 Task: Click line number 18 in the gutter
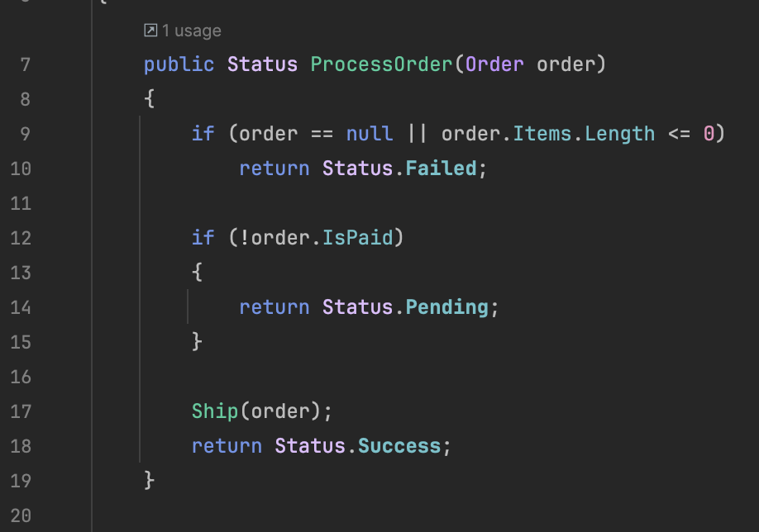21,446
